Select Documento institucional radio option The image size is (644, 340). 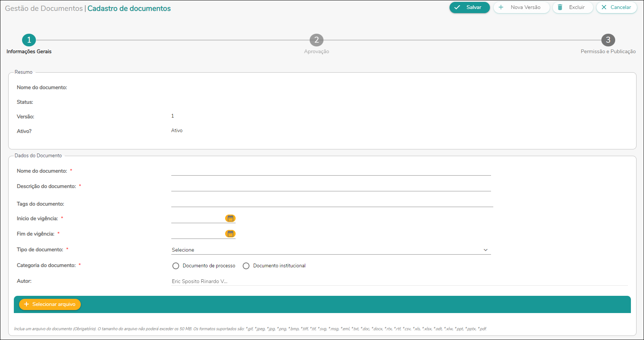click(246, 266)
